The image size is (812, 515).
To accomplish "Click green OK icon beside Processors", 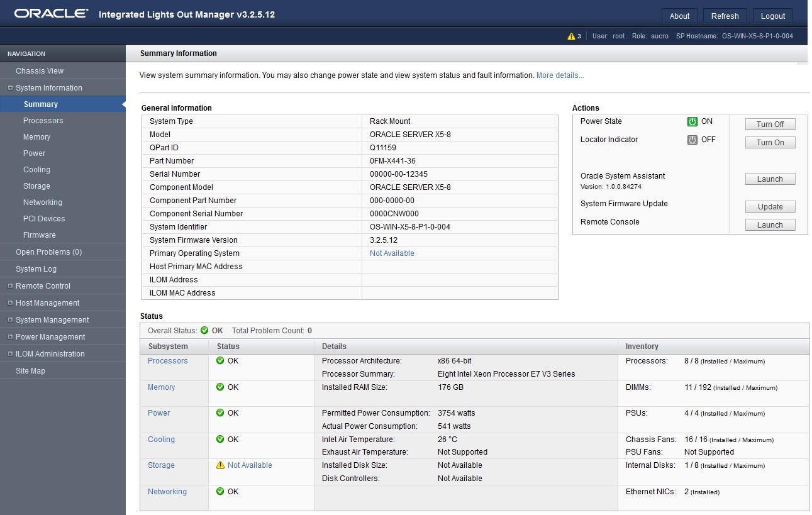I will (220, 361).
